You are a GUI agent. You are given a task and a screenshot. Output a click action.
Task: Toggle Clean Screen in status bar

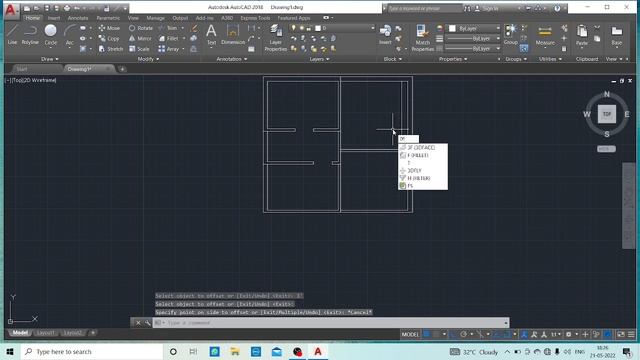[x=621, y=334]
